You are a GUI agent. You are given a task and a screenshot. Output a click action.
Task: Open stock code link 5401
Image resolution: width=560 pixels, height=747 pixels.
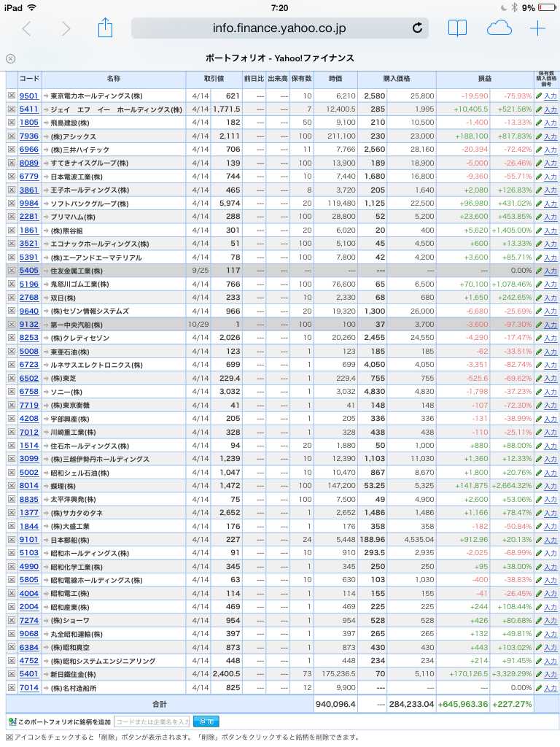click(29, 674)
